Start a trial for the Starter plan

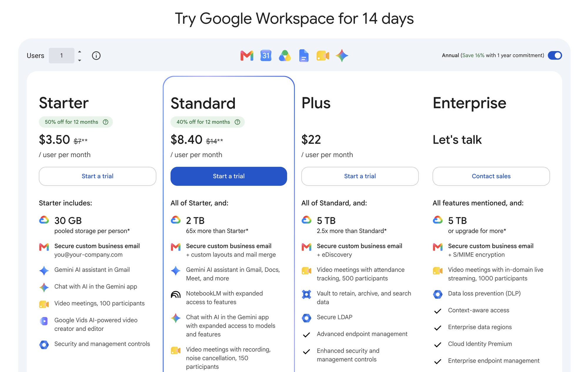(x=98, y=176)
